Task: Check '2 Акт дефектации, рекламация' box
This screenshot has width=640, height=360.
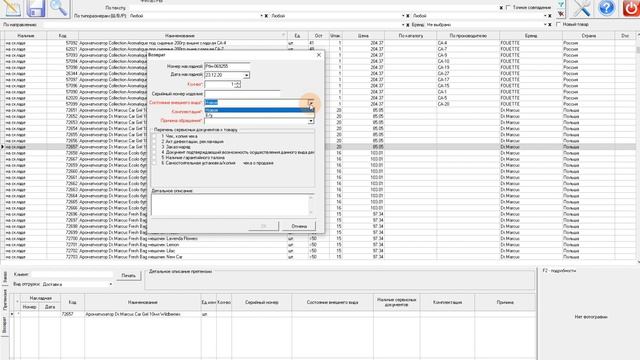Action: [154, 141]
